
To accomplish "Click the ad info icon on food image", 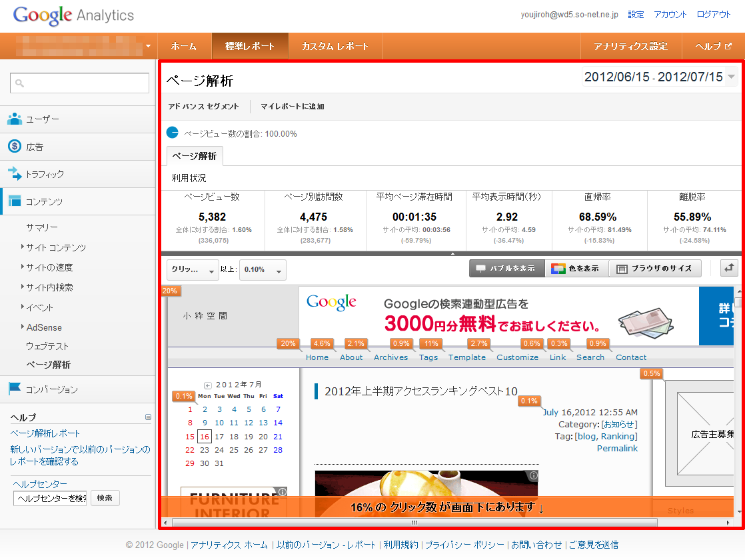I will pos(534,475).
